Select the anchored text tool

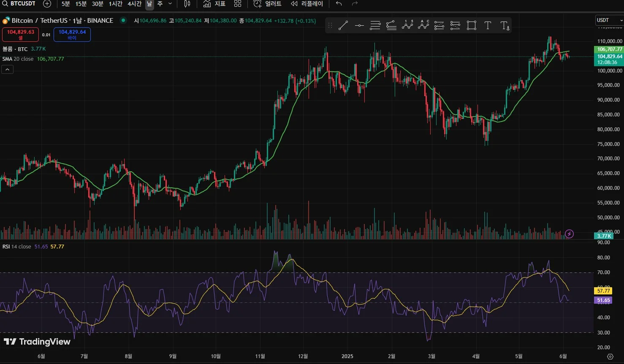click(505, 26)
